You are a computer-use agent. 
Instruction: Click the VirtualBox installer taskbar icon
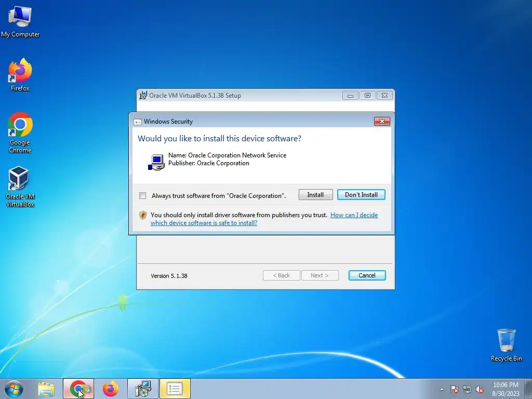[x=143, y=389]
